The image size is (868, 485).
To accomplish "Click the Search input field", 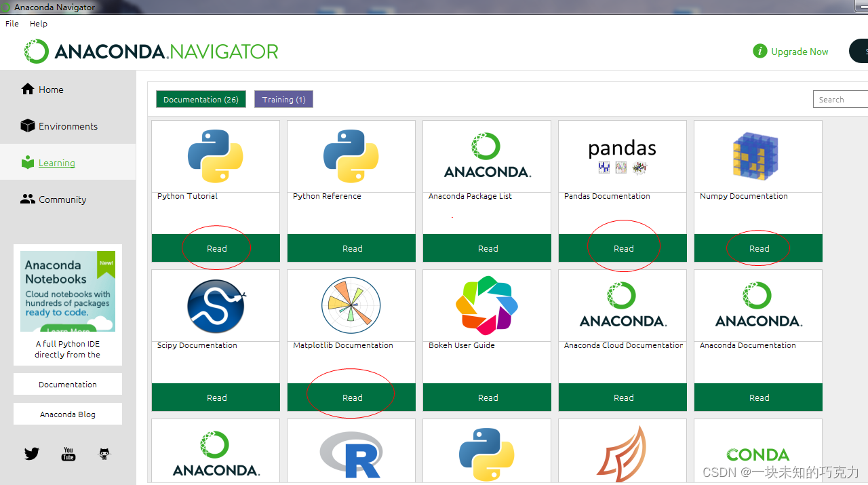I will [x=841, y=99].
